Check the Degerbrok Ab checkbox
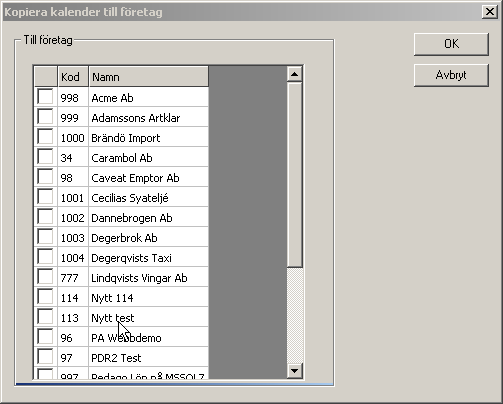 tap(45, 237)
